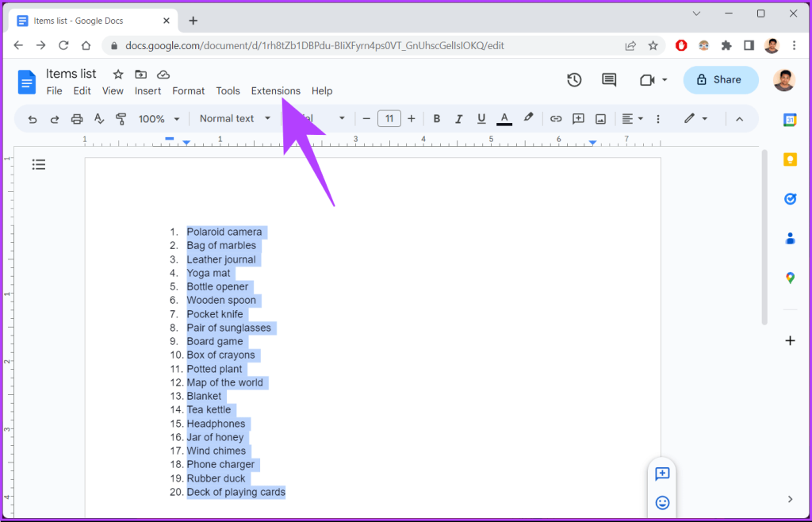Click the Share button
Viewport: 812px width, 522px height.
point(720,79)
